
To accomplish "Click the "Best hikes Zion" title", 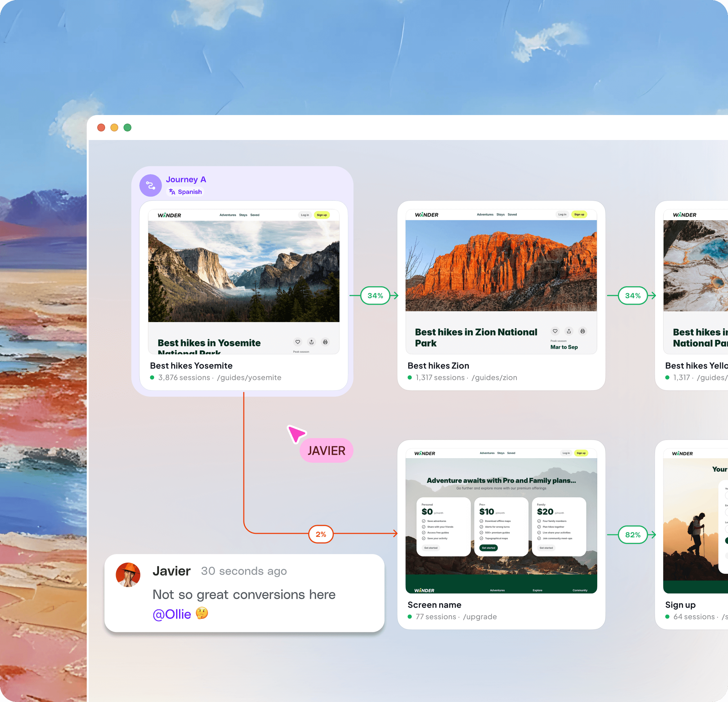I will point(438,366).
